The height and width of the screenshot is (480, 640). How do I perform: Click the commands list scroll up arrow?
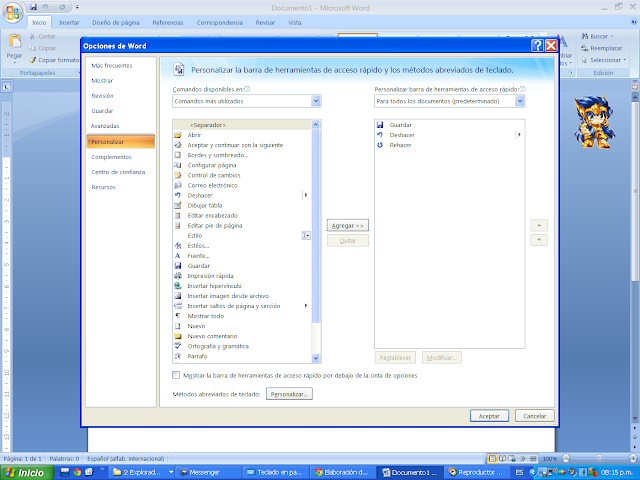[316, 124]
